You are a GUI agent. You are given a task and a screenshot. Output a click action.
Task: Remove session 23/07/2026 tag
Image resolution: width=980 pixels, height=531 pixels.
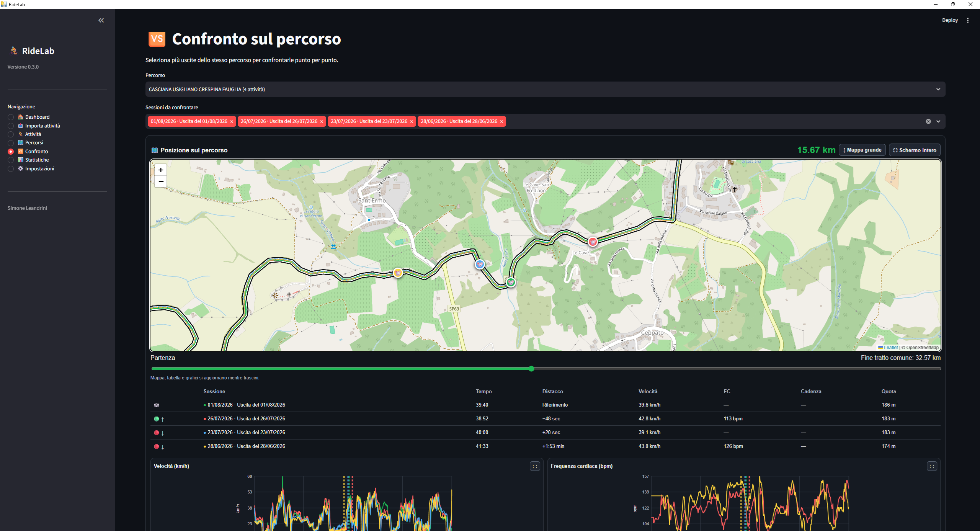[x=412, y=122]
